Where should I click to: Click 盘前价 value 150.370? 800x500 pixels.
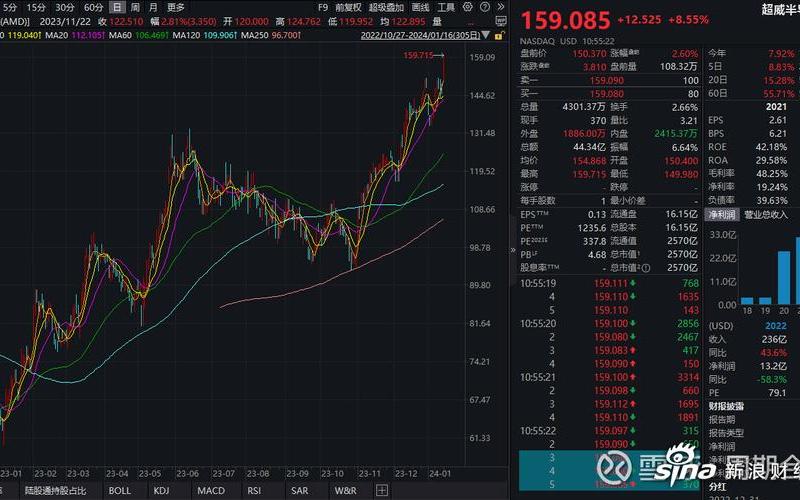pos(589,54)
